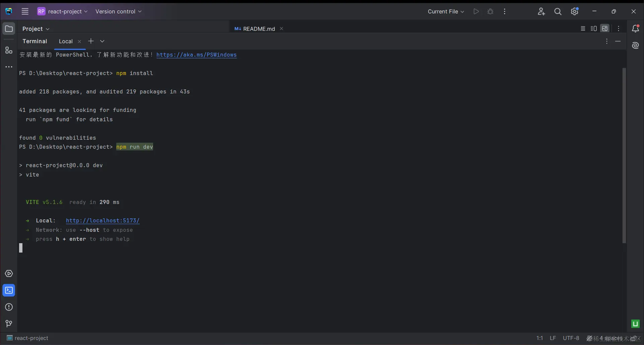Screen dimensions: 644x345
Task: Open the Structure tool window icon
Action: click(9, 50)
